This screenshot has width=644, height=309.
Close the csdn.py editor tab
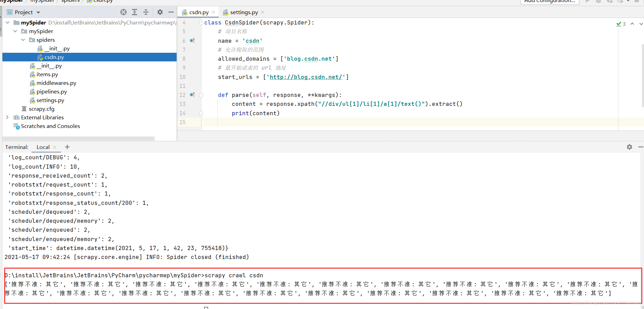point(214,12)
